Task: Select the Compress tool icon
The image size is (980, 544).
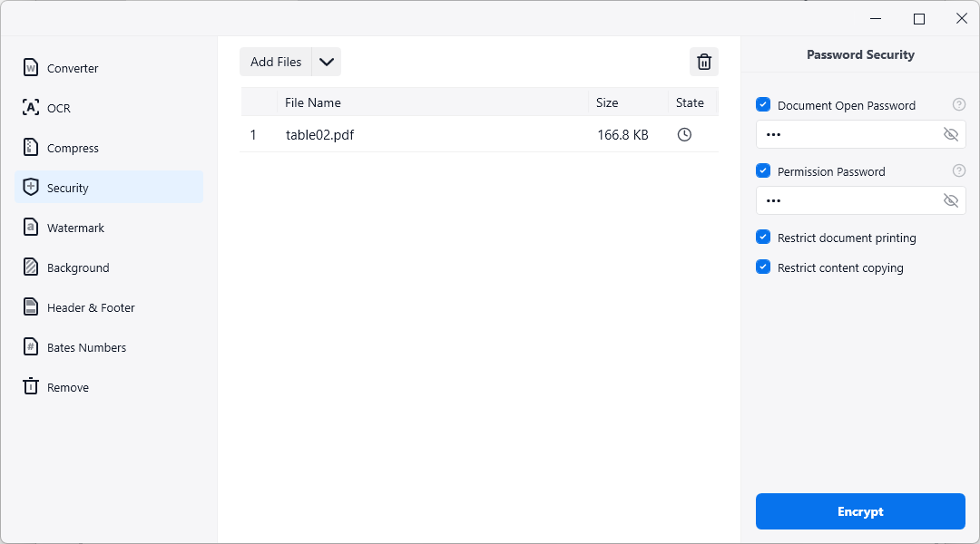Action: [x=31, y=148]
